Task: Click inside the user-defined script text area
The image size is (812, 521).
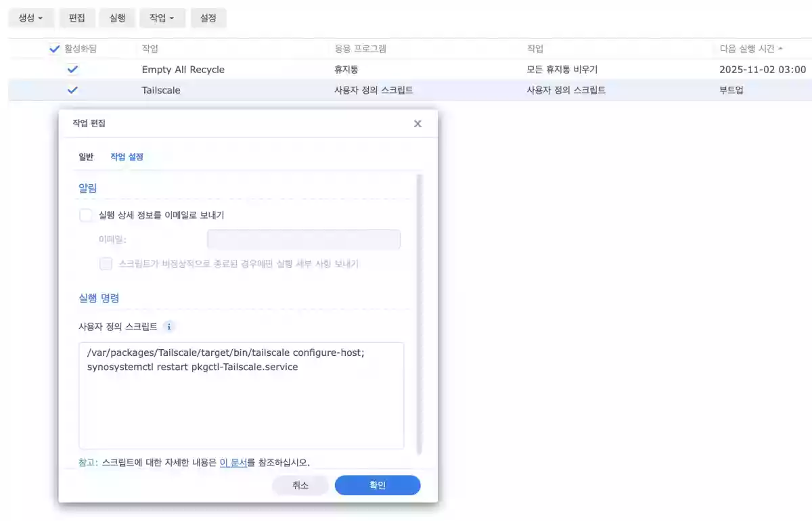Action: pyautogui.click(x=241, y=406)
